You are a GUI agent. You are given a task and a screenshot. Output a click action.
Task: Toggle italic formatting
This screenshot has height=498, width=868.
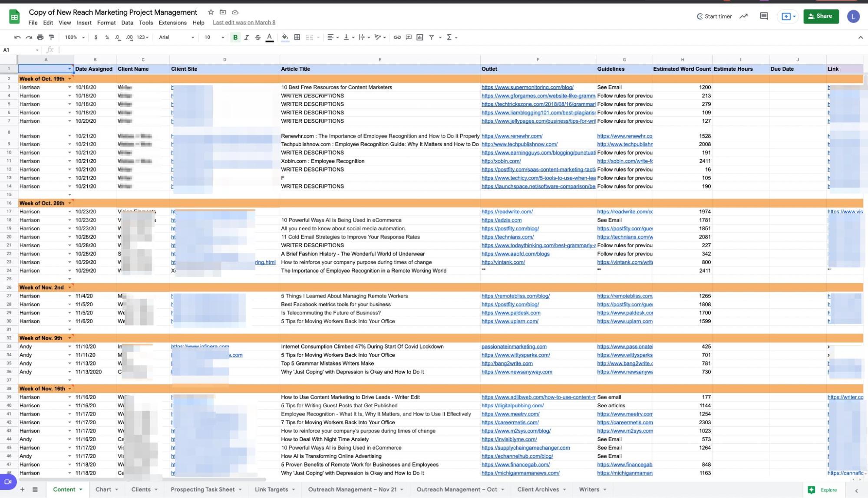click(247, 37)
